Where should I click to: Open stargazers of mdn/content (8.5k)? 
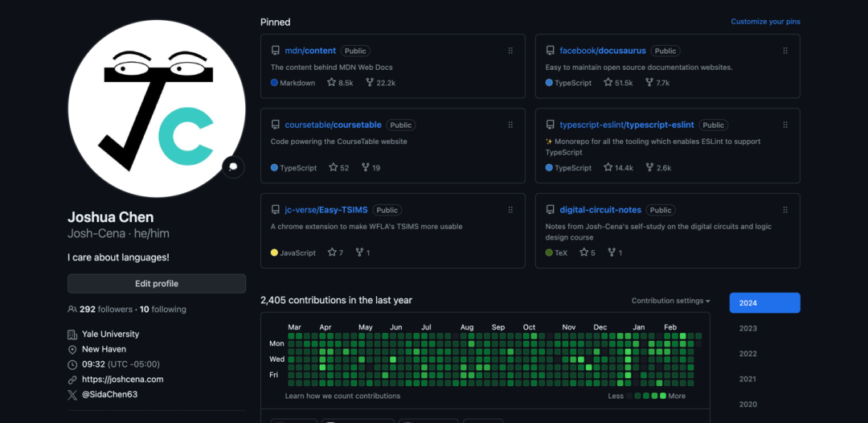tap(340, 83)
